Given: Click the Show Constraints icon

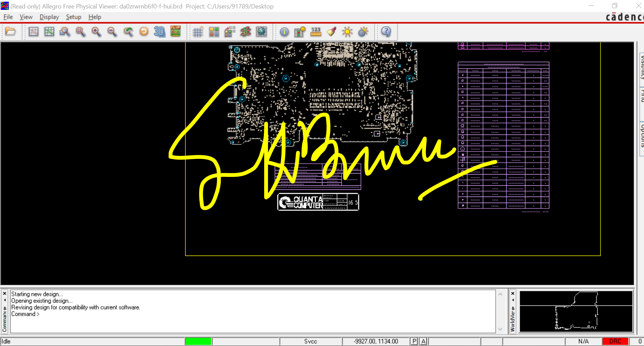Looking at the screenshot, I should (300, 32).
